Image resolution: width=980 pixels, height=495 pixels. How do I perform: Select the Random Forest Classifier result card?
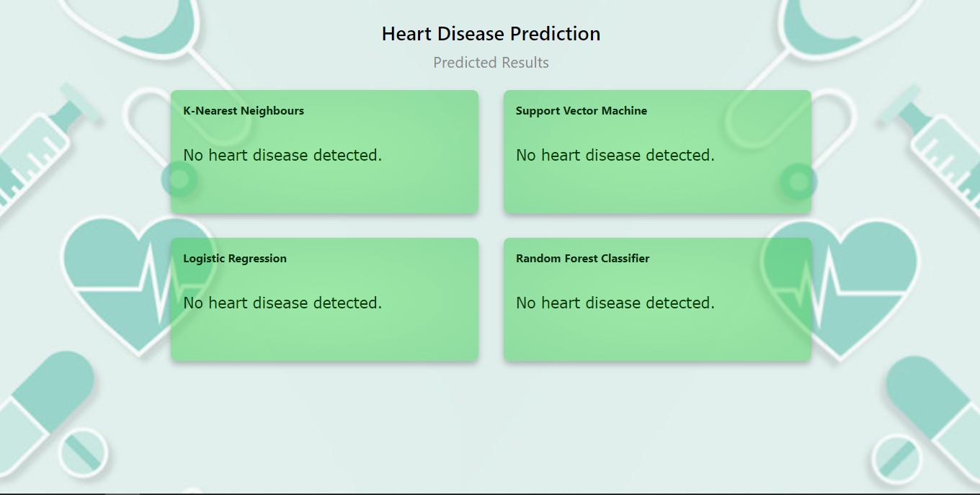(x=657, y=299)
